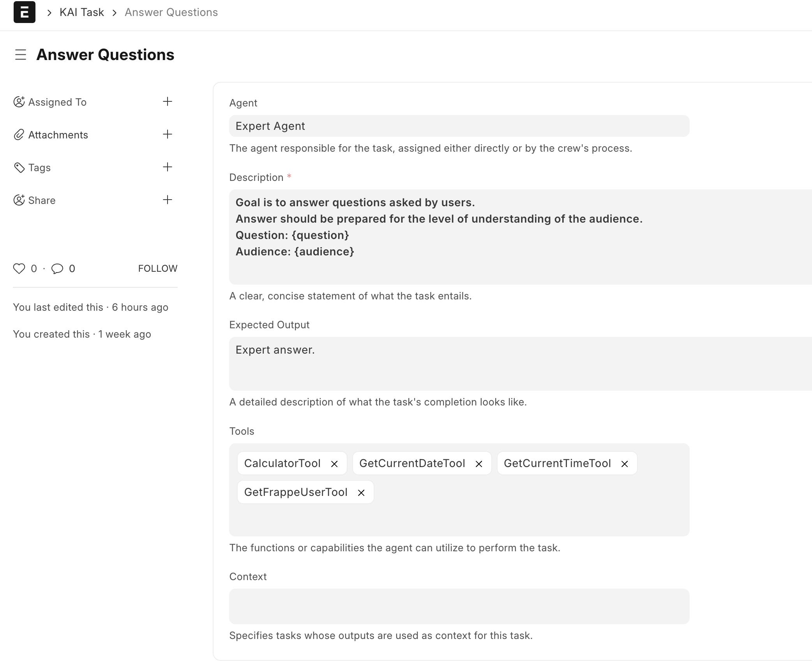Like this document with heart icon
The image size is (812, 669).
[19, 269]
